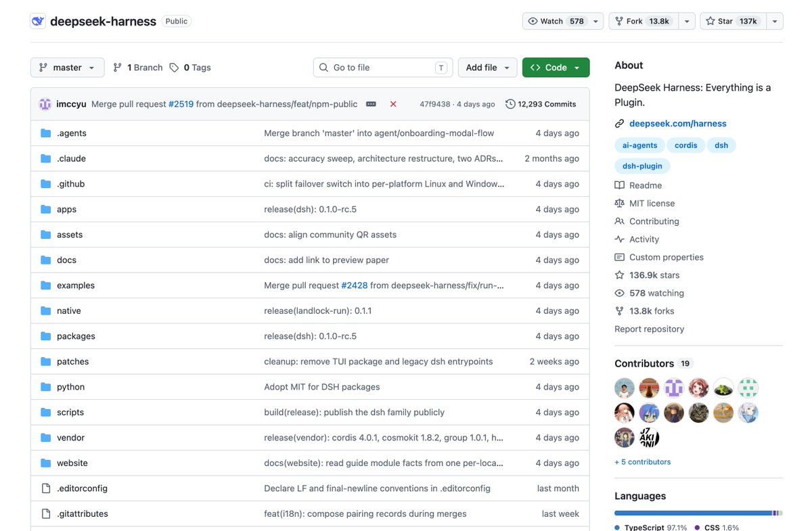Viewport: 812px width, 531px height.
Task: Open the Activity sidebar link
Action: (637, 239)
